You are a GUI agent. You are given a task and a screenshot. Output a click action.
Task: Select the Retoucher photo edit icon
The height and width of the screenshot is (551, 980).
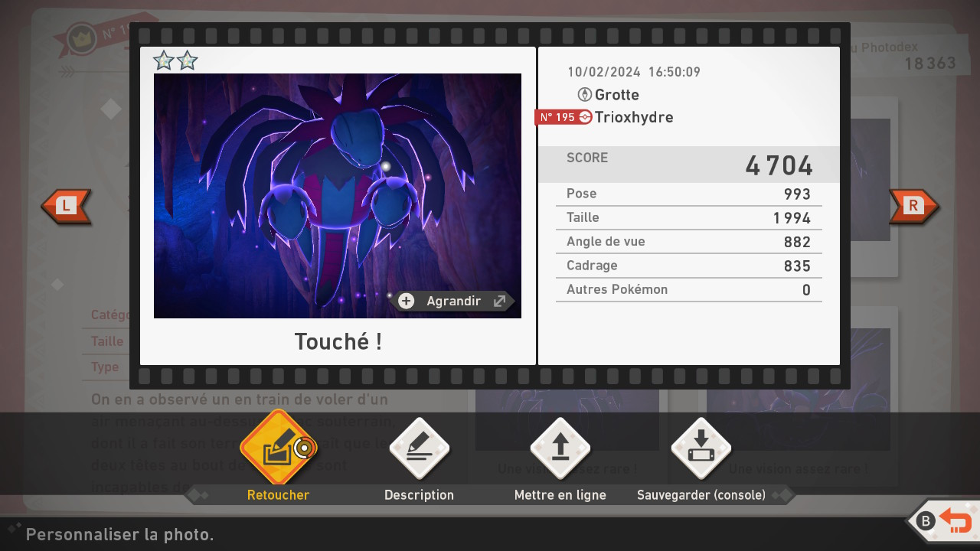[x=278, y=448]
